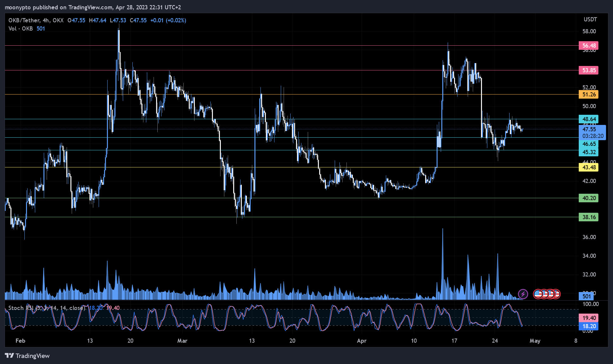The height and width of the screenshot is (364, 613).
Task: Click the USDT currency label above price axis
Action: tap(590, 20)
